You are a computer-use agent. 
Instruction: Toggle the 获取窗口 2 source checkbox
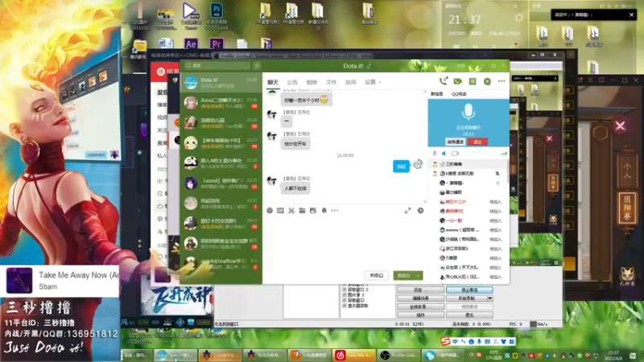[345, 290]
